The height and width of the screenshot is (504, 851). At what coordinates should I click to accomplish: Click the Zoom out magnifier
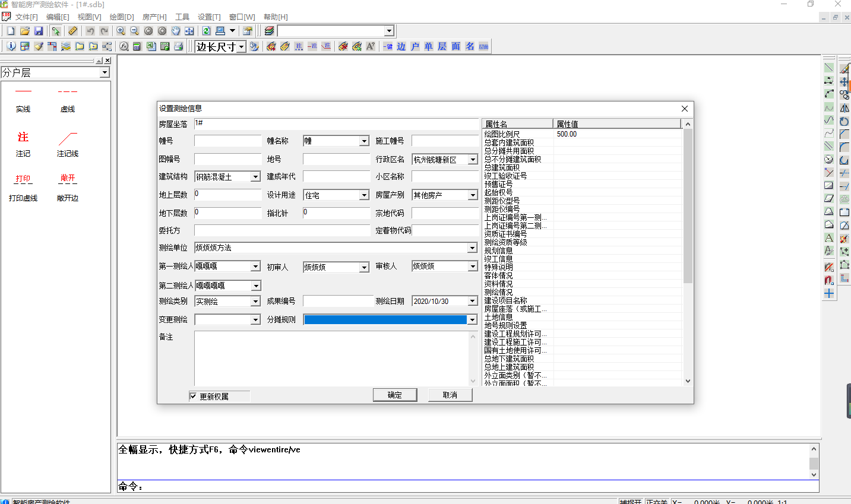(x=135, y=31)
